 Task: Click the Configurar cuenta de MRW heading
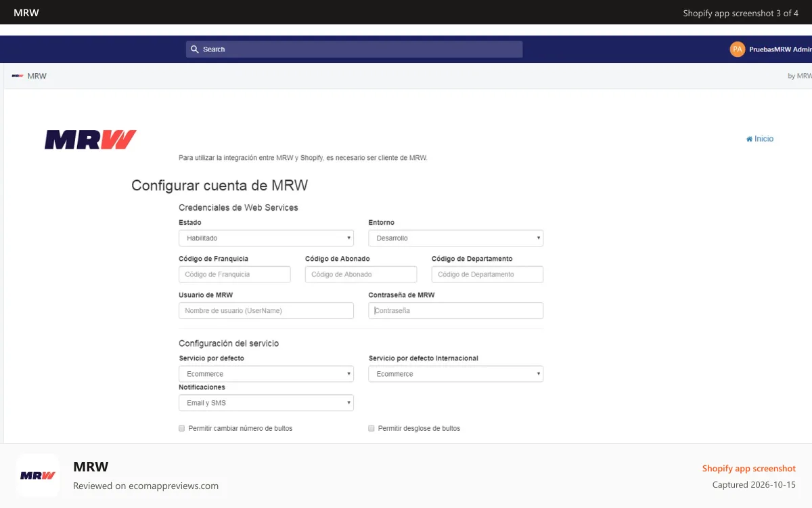[219, 186]
